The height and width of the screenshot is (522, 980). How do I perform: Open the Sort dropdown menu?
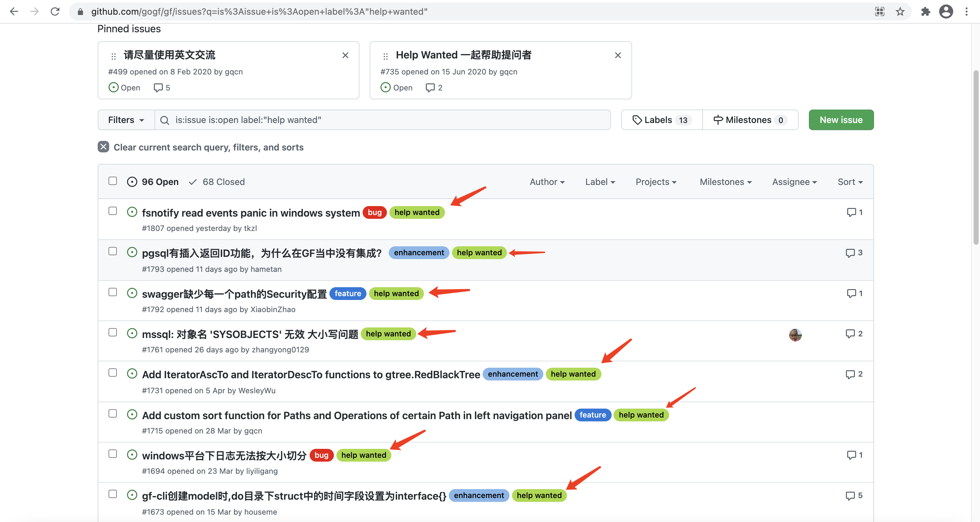click(849, 182)
